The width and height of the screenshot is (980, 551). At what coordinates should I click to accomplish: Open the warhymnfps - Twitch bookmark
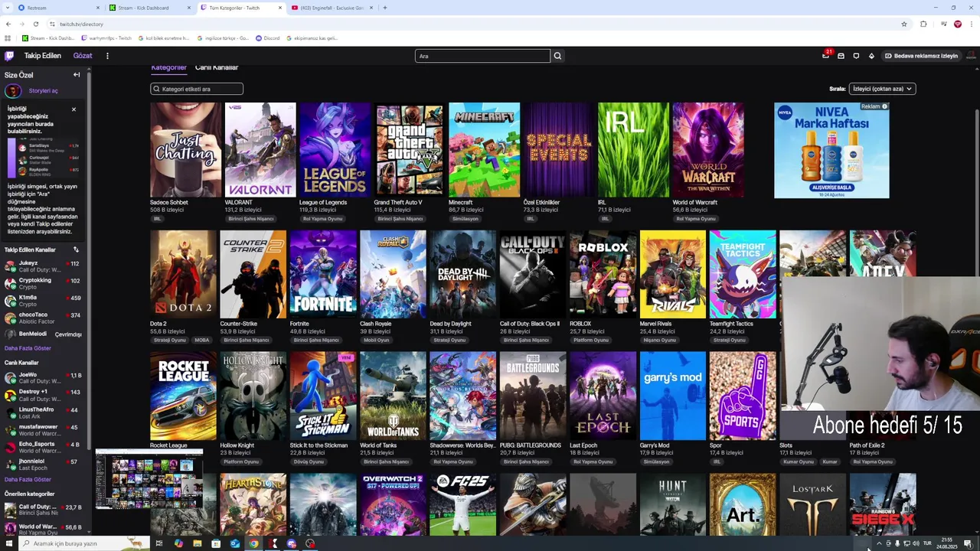pyautogui.click(x=106, y=37)
